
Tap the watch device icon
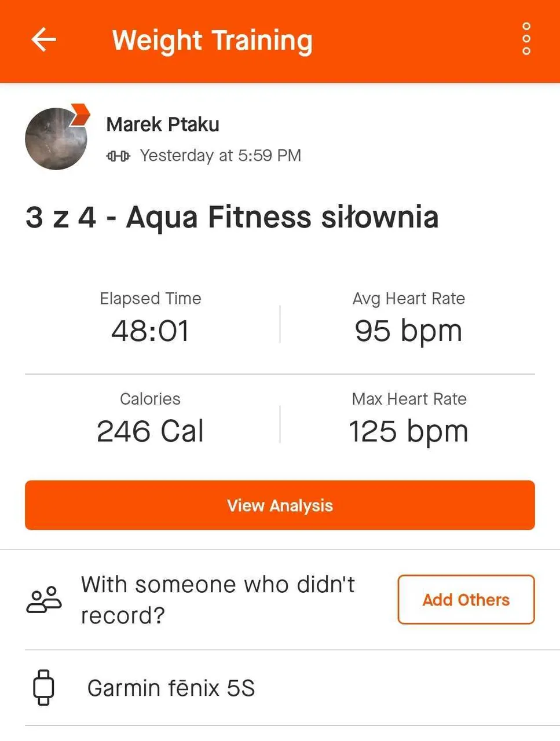[43, 688]
